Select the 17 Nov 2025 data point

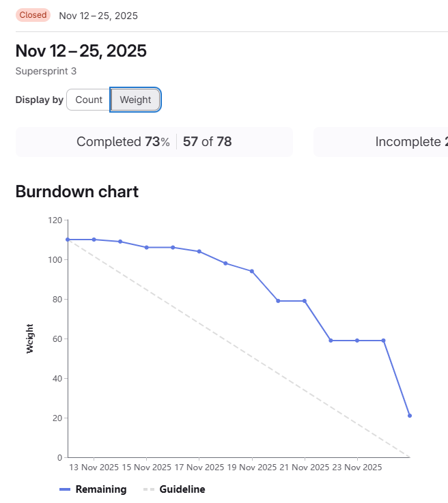tap(199, 251)
